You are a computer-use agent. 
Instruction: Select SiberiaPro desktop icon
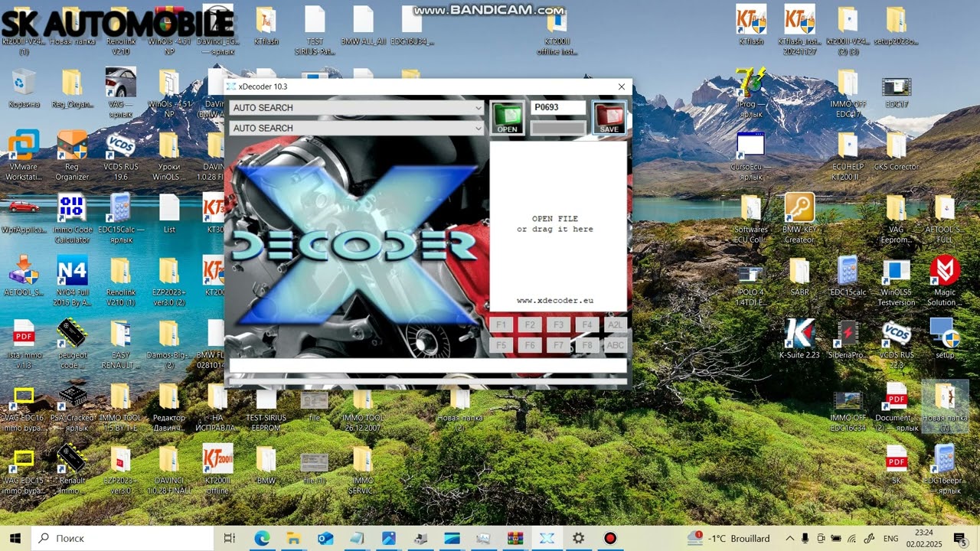coord(847,340)
